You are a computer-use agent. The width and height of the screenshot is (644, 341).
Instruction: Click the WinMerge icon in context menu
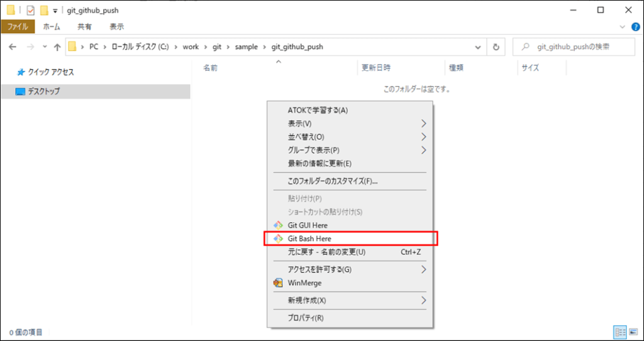tap(279, 283)
